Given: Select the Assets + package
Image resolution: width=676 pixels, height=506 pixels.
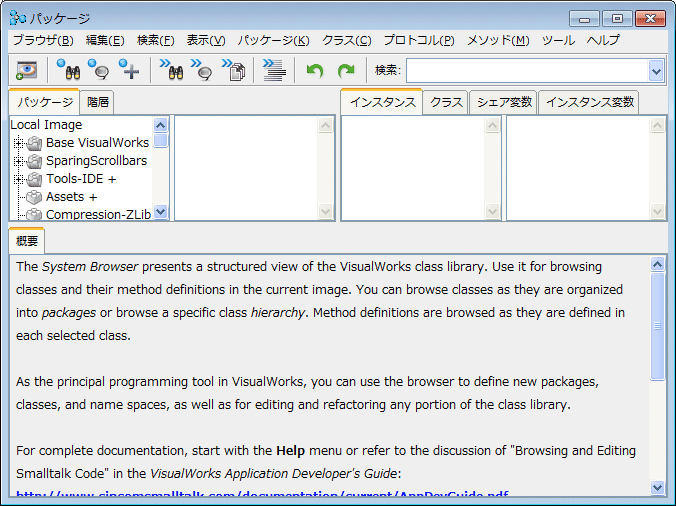Looking at the screenshot, I should pyautogui.click(x=71, y=197).
